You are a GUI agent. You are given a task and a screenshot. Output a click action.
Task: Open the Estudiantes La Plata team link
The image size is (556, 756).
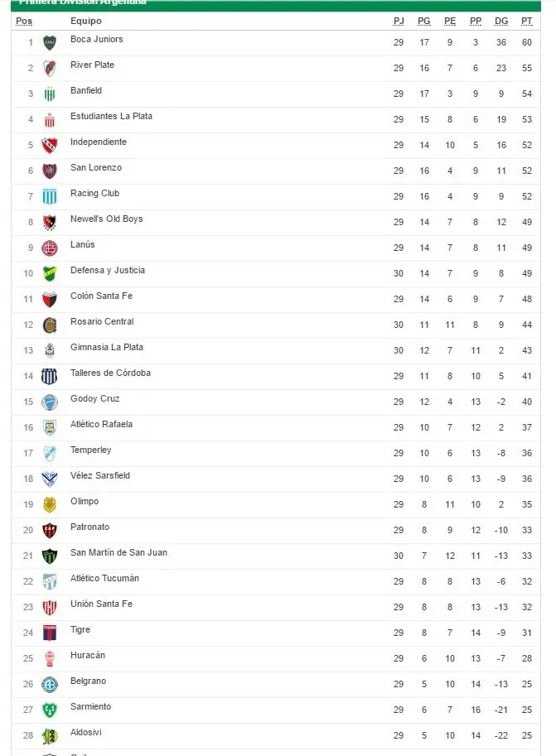point(112,116)
